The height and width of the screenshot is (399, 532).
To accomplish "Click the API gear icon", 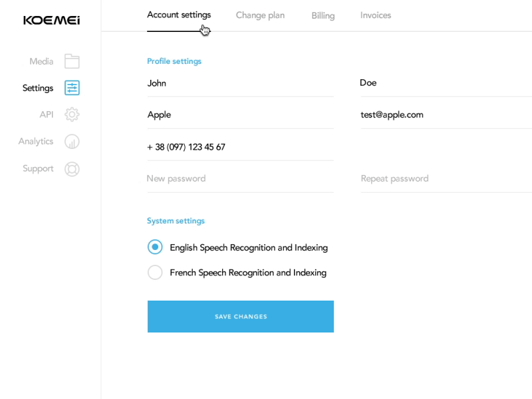I will point(72,114).
